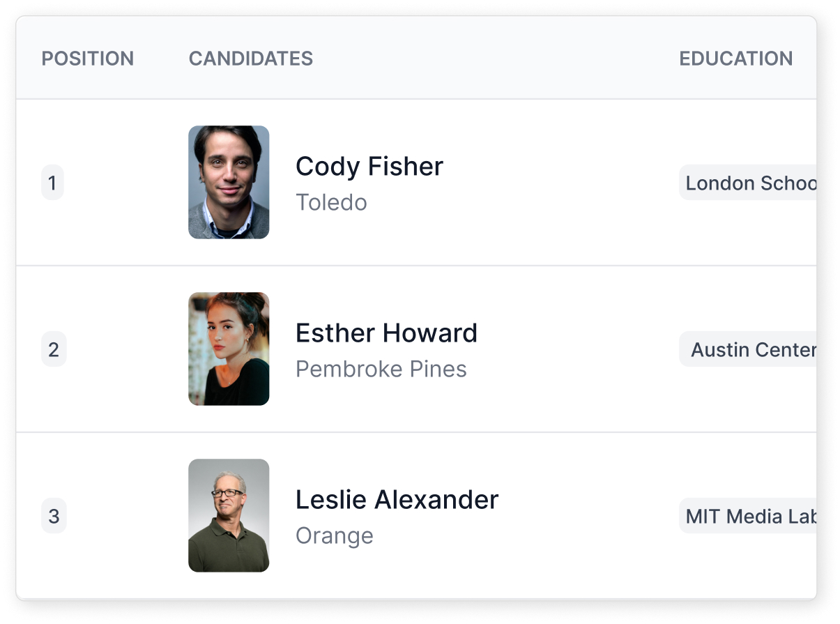Select the position 2 badge

[54, 349]
